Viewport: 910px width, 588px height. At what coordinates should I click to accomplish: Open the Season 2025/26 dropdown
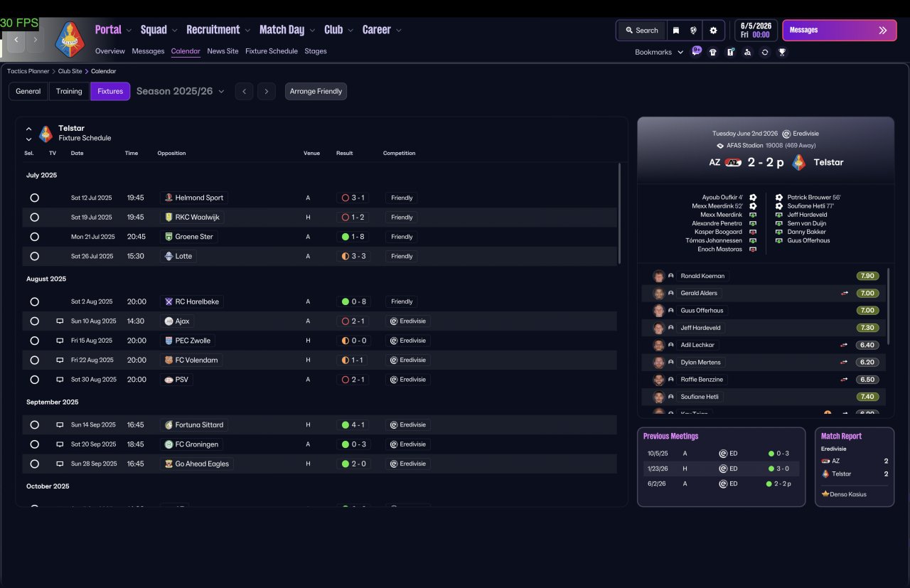(181, 91)
